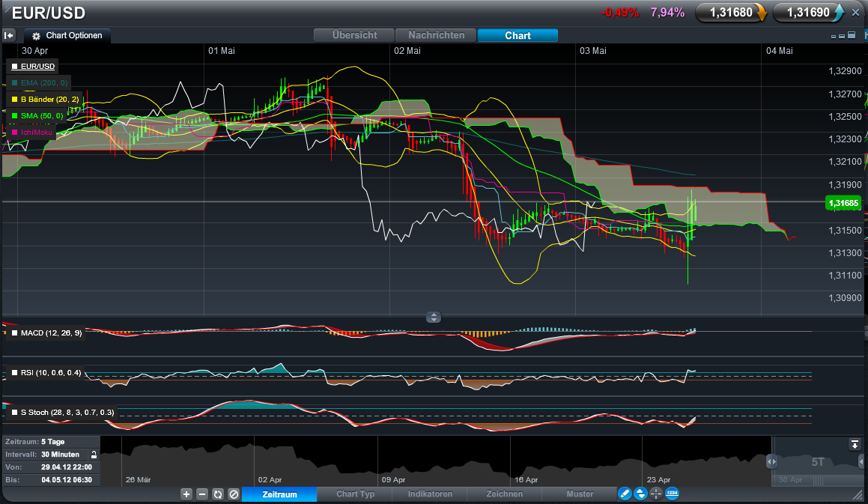This screenshot has width=868, height=504.
Task: Click the 5T selected range in navigator
Action: (x=818, y=462)
